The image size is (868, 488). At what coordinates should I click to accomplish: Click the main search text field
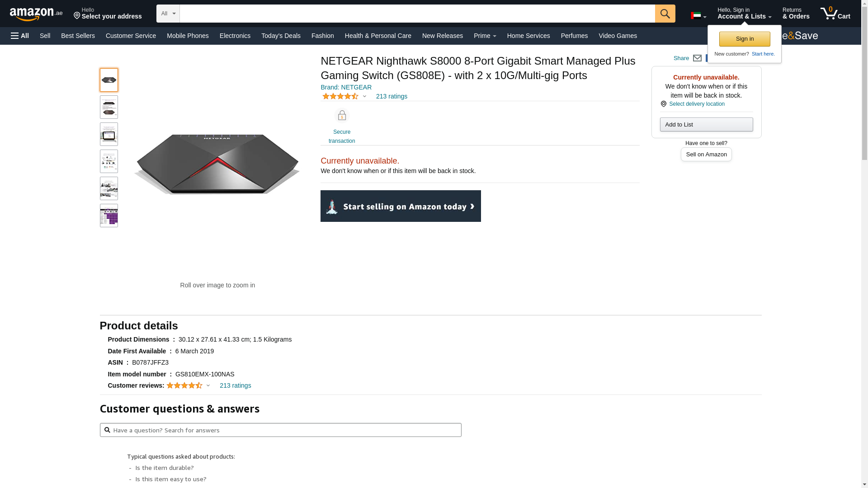coord(417,14)
